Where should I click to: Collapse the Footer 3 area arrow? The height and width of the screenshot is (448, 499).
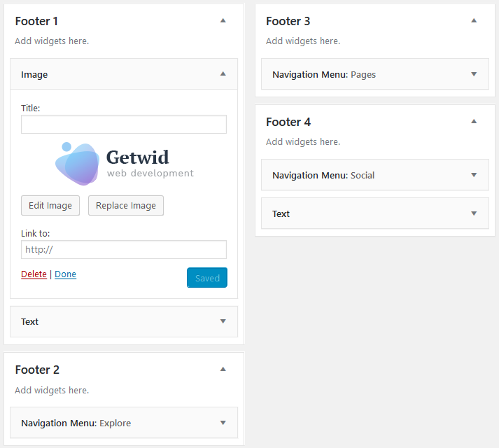(474, 21)
